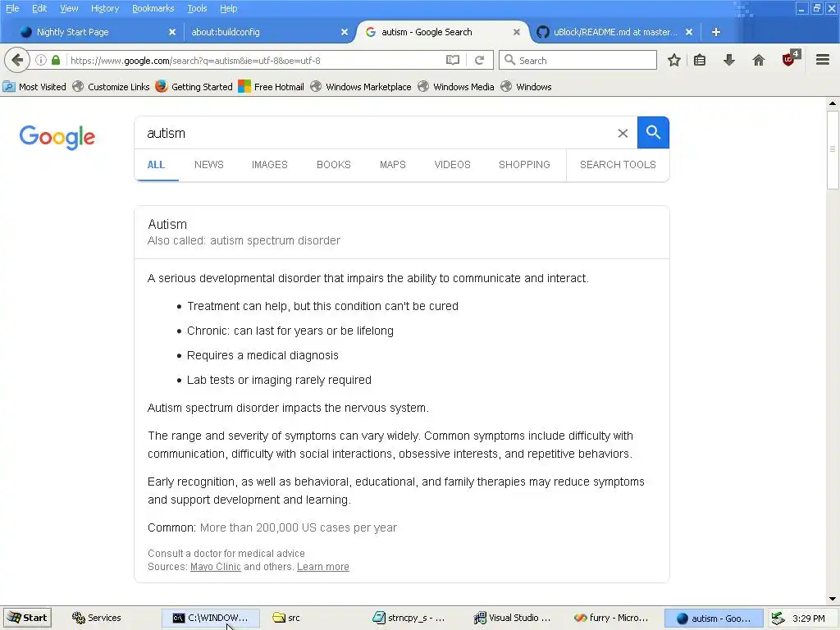This screenshot has width=840, height=630.
Task: Select the ALL results tab
Action: coord(156,165)
